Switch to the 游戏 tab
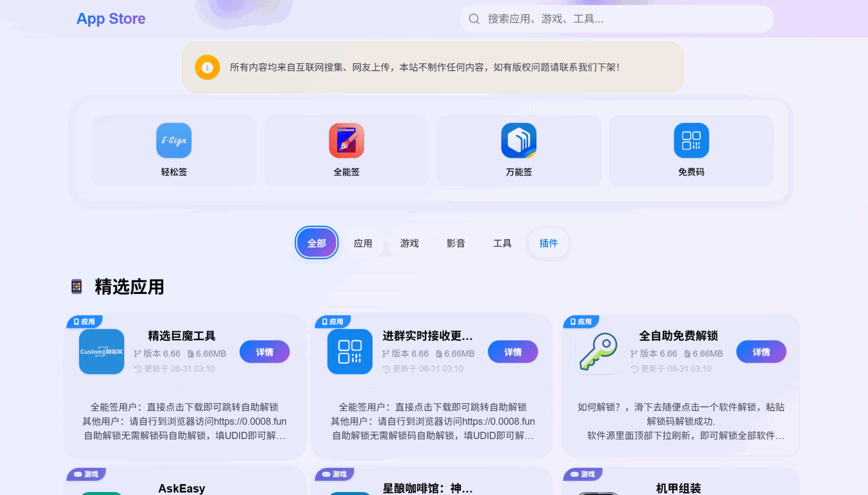868x495 pixels. [409, 243]
